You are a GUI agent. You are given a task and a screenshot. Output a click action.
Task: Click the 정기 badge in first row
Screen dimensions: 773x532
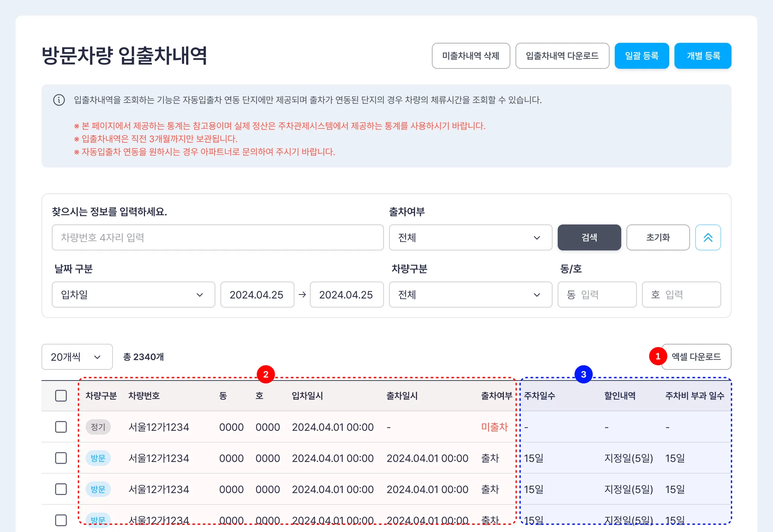coord(98,427)
